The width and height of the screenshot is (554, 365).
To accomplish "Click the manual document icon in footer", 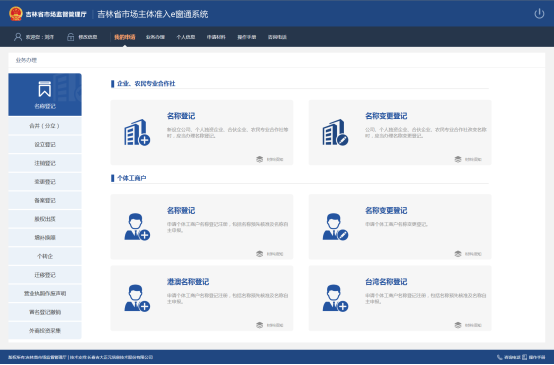I will pos(525,357).
